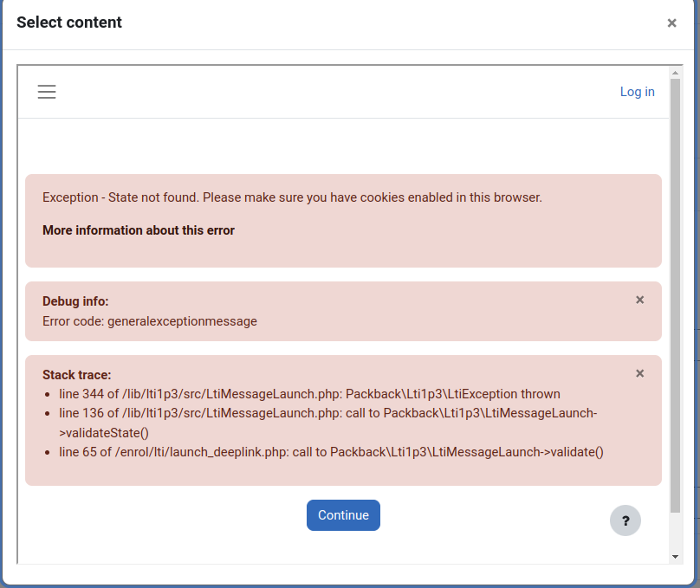Viewport: 700px width, 588px height.
Task: Click the Select content dialog title
Action: click(x=69, y=23)
